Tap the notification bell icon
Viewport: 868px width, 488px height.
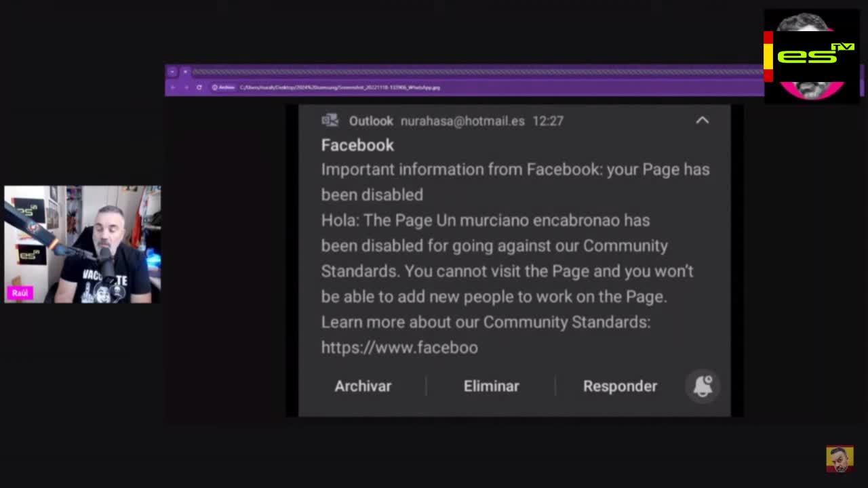(703, 386)
